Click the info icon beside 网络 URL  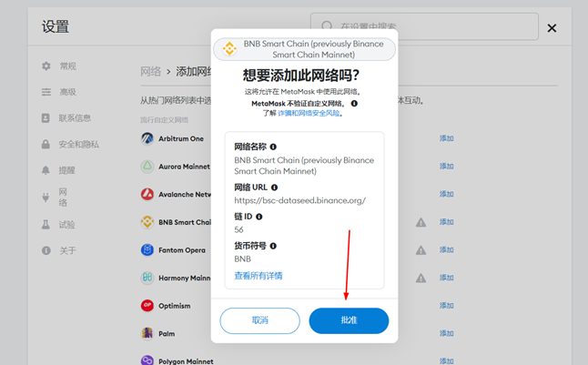pyautogui.click(x=275, y=188)
